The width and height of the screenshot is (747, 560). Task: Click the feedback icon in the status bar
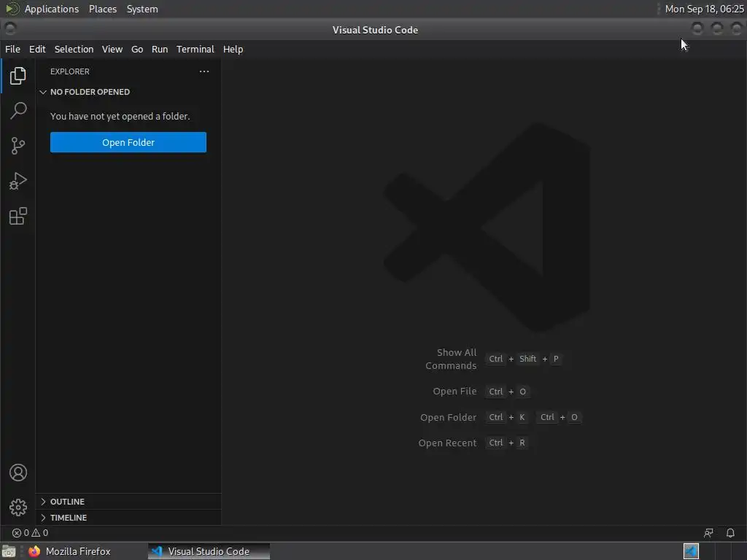click(708, 533)
